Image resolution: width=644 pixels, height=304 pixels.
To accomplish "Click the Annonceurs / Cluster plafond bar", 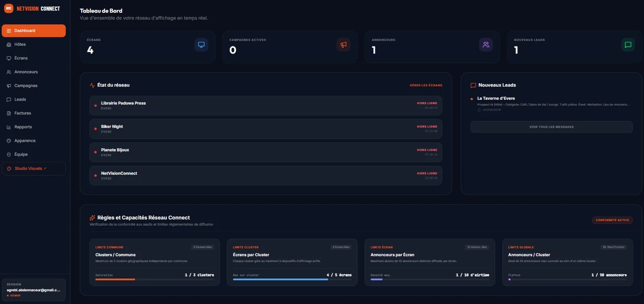I will 568,279.
